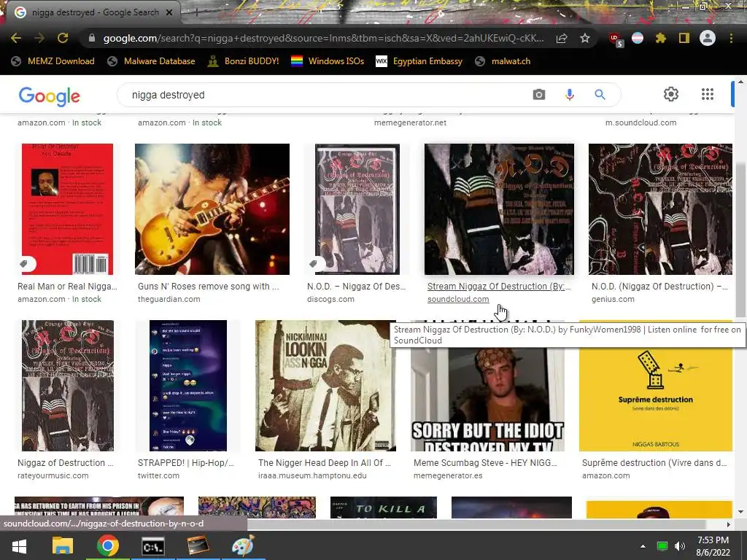Click the green tray status icon
This screenshot has width=747, height=560.
point(662,546)
